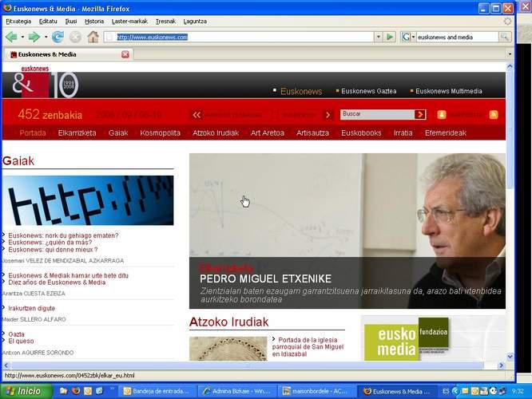This screenshot has width=532, height=399.
Task: Open the http:// Gaiak article image
Action: [88, 200]
